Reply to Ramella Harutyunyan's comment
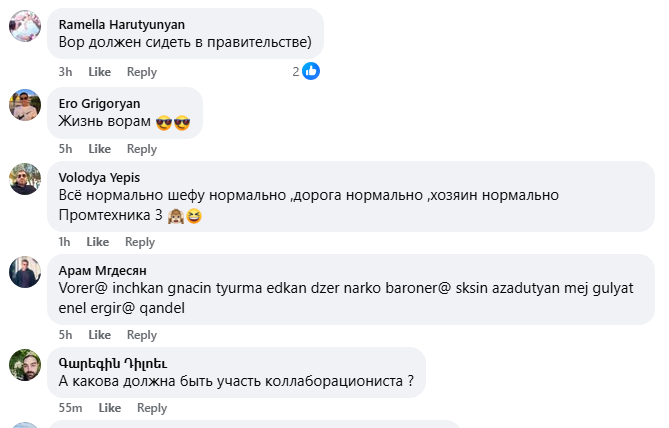The width and height of the screenshot is (669, 428). (x=142, y=72)
